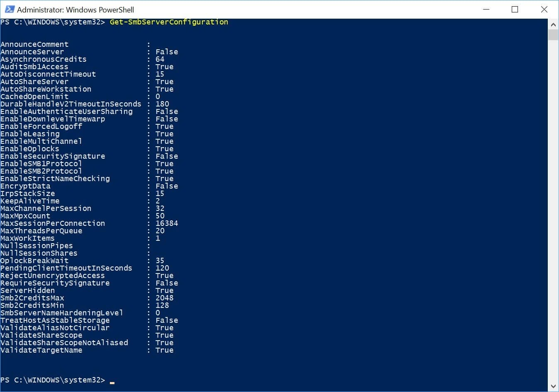559x392 pixels.
Task: Click the window title text 'Administrator: Windows PowerShell'
Action: coord(75,10)
